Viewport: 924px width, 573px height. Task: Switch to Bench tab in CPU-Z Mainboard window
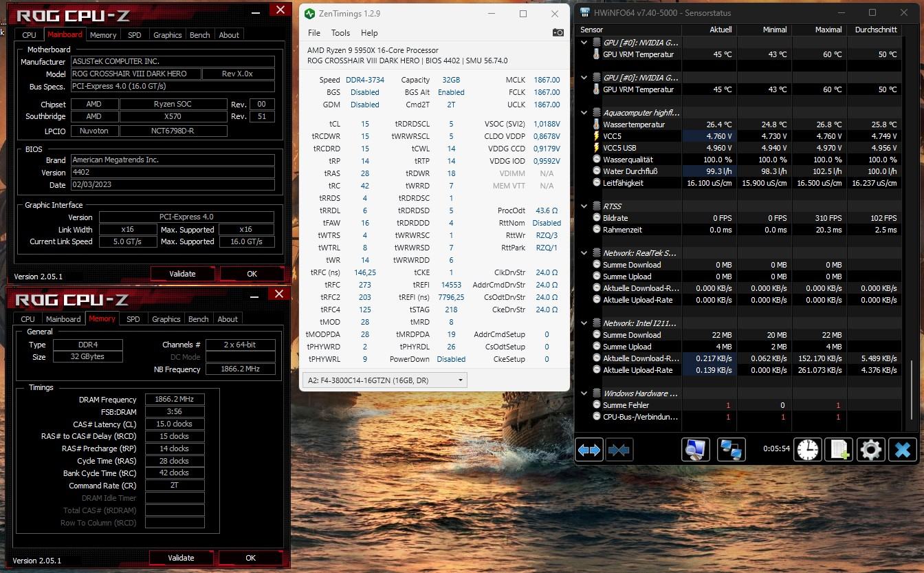[199, 35]
